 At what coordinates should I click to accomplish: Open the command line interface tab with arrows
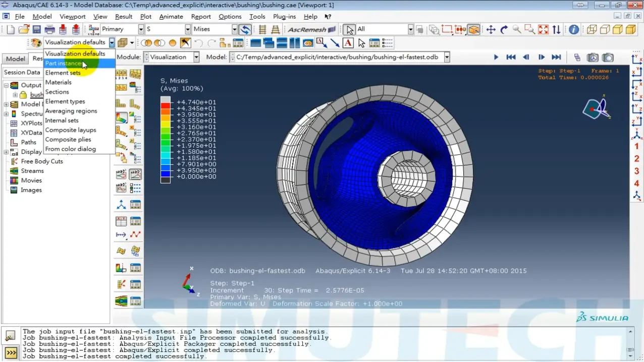coord(11,352)
